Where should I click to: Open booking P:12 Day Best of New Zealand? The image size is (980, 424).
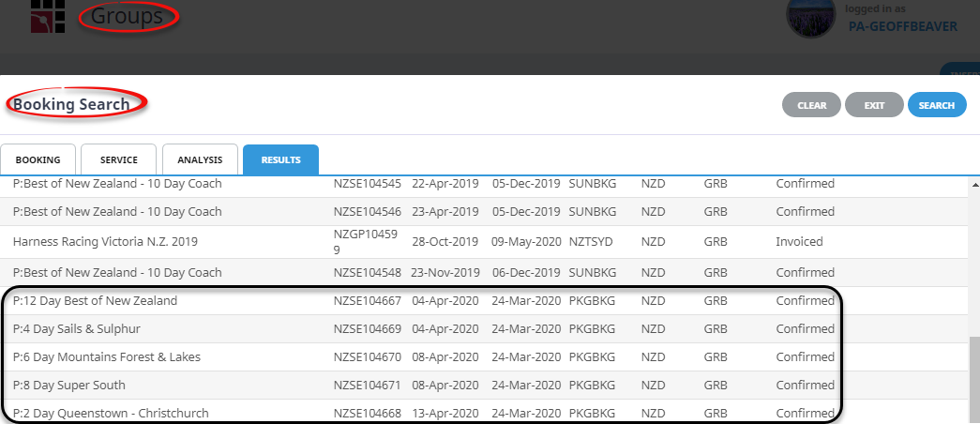pyautogui.click(x=484, y=301)
